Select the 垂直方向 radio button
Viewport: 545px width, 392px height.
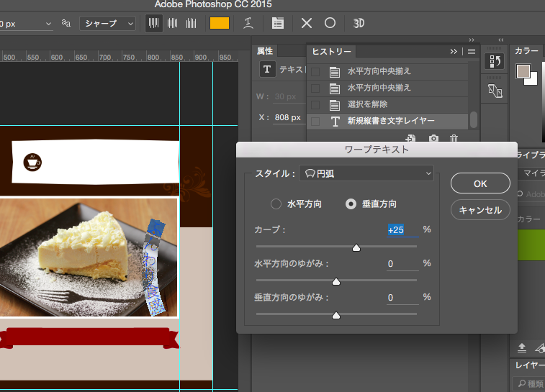351,204
